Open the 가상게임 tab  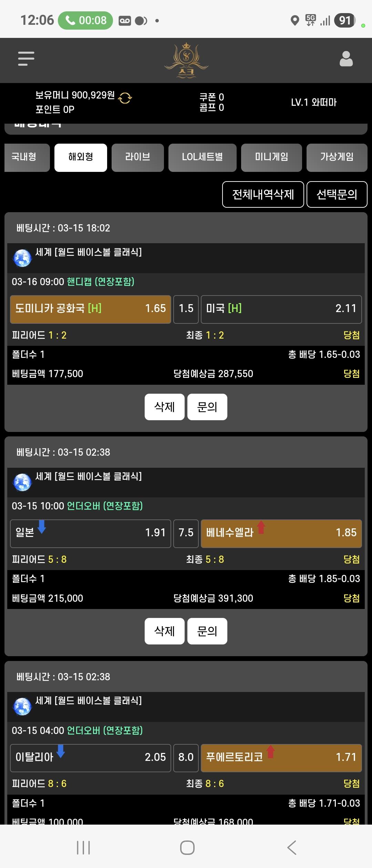pyautogui.click(x=337, y=157)
